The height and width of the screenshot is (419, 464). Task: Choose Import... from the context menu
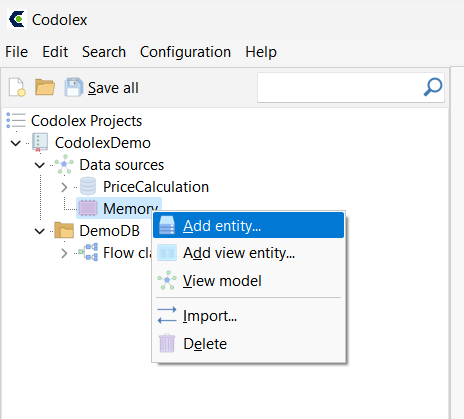248,316
